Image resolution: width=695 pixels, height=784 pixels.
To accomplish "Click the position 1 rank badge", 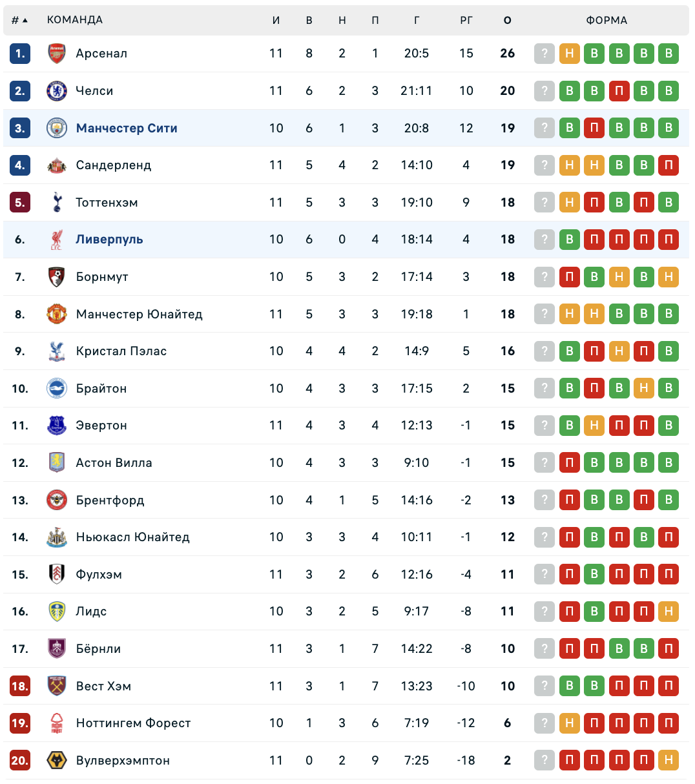I will (20, 54).
